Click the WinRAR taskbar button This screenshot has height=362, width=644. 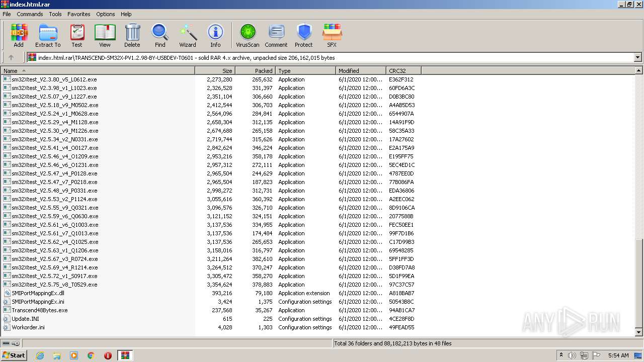tap(125, 355)
